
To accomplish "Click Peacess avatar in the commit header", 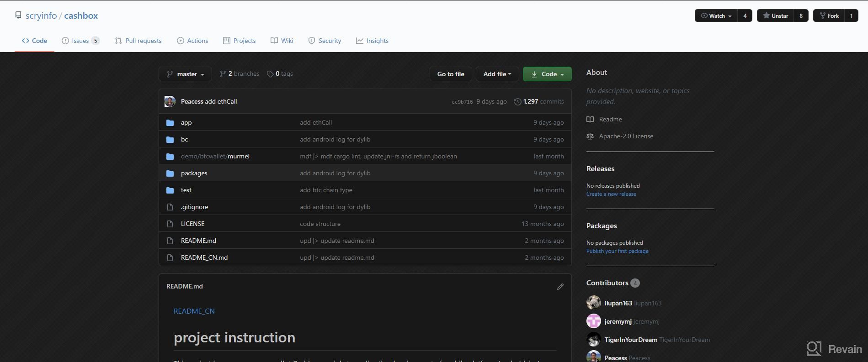I will 170,101.
